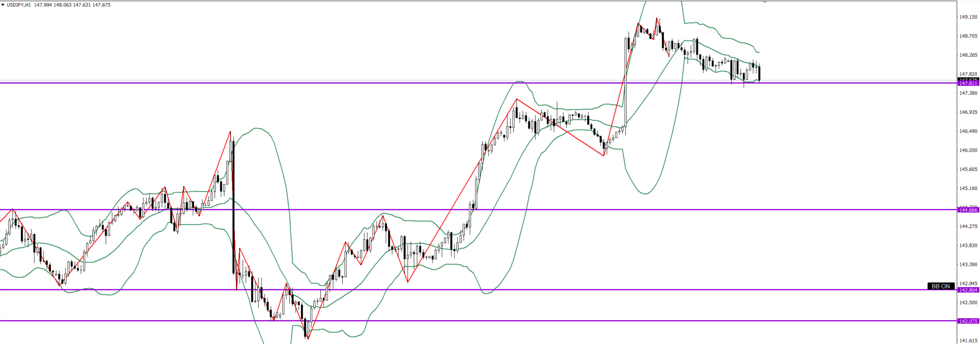Select the purple 142.075 price label

[968, 321]
